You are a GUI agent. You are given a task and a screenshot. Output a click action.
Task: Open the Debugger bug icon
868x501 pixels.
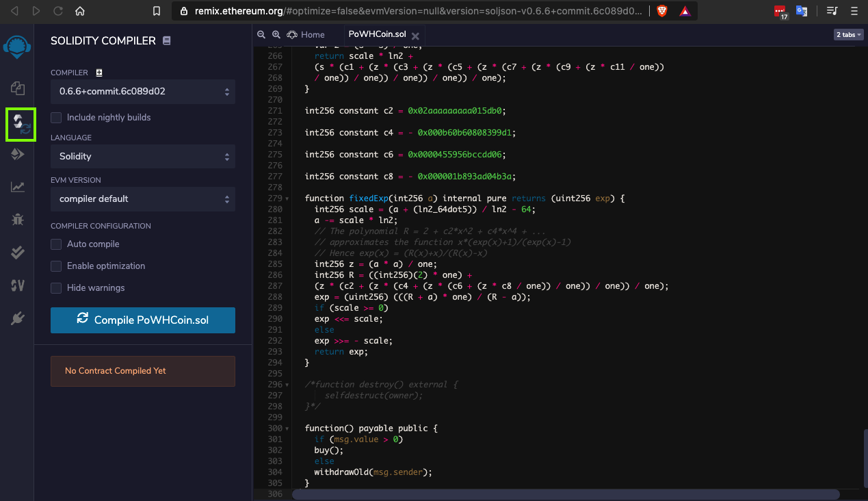pyautogui.click(x=18, y=220)
